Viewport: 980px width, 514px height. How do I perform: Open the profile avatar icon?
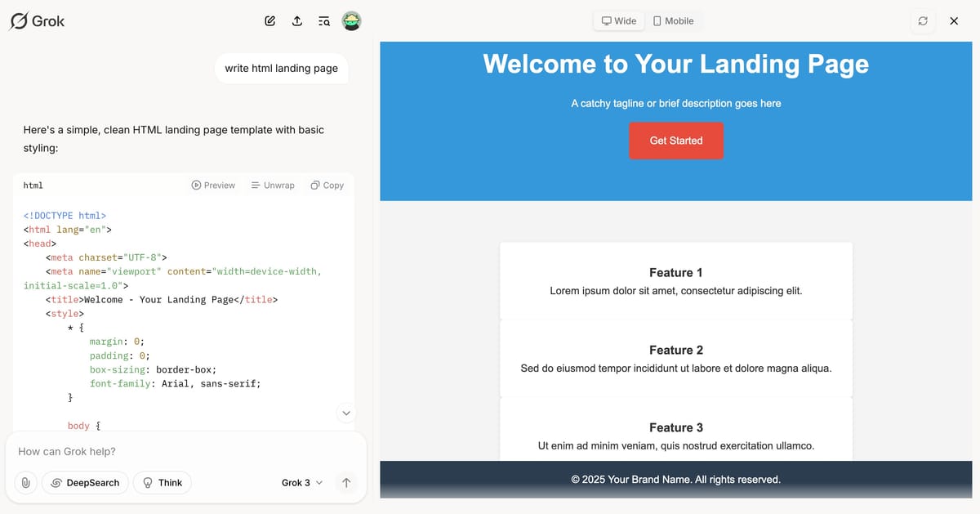[x=351, y=20]
